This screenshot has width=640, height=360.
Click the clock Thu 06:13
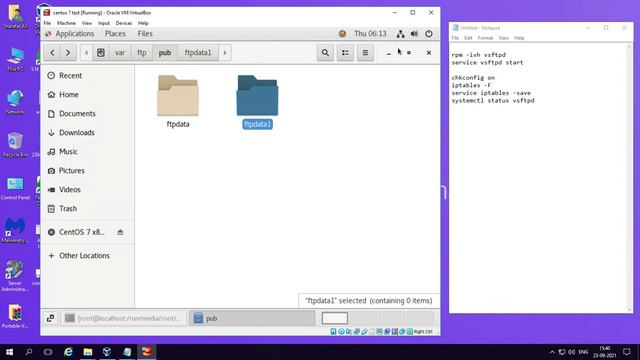(x=370, y=34)
